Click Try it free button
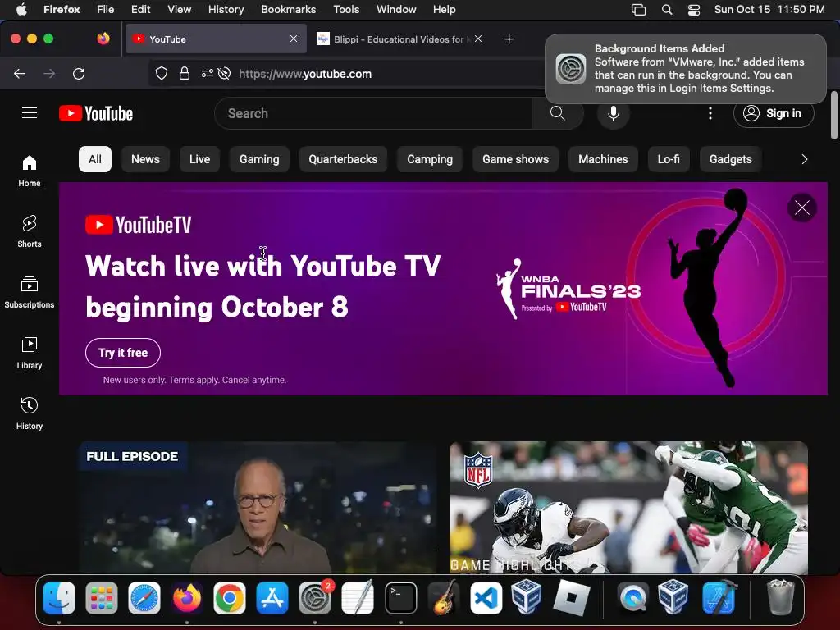This screenshot has width=840, height=630. (x=123, y=353)
